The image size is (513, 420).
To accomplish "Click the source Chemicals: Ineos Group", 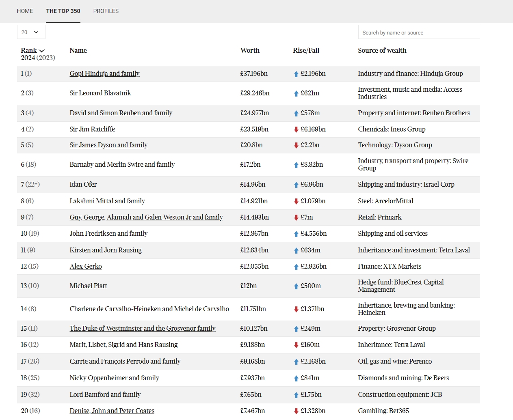I will click(x=392, y=129).
